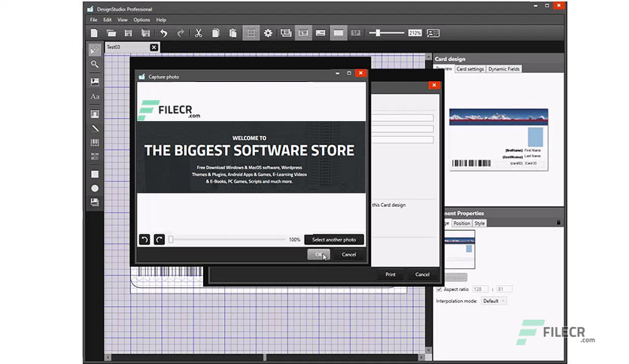Select the Aa text tool
Viewport: 629px width, 364px height.
(x=95, y=96)
